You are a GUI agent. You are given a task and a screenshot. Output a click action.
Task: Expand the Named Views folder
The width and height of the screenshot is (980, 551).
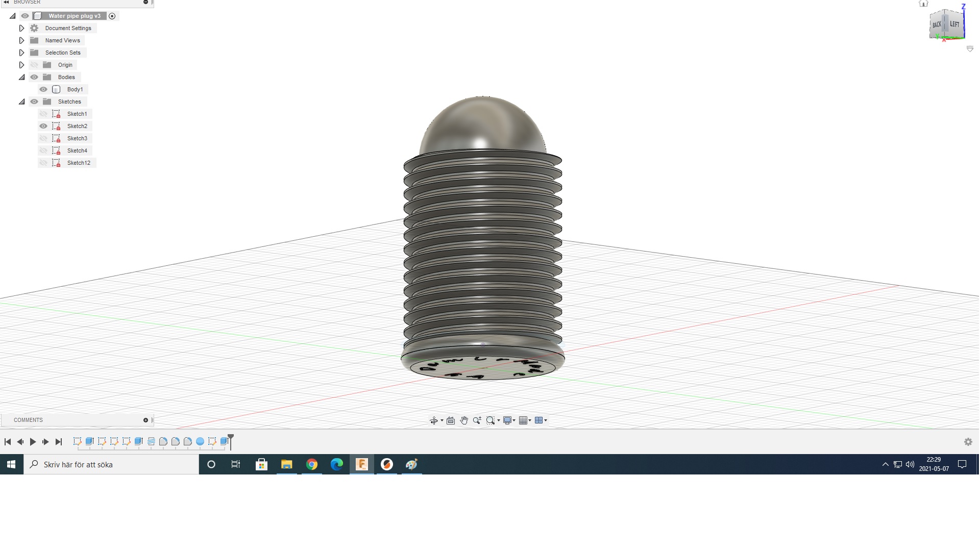coord(21,40)
